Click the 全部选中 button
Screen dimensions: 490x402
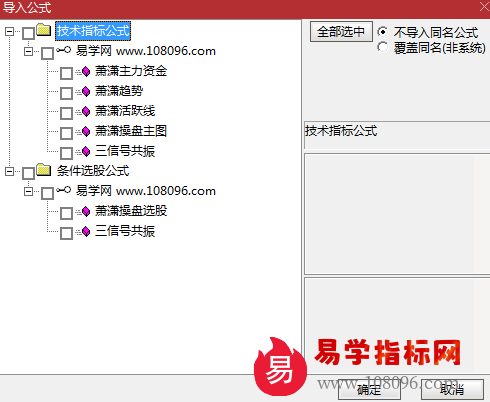click(x=341, y=32)
